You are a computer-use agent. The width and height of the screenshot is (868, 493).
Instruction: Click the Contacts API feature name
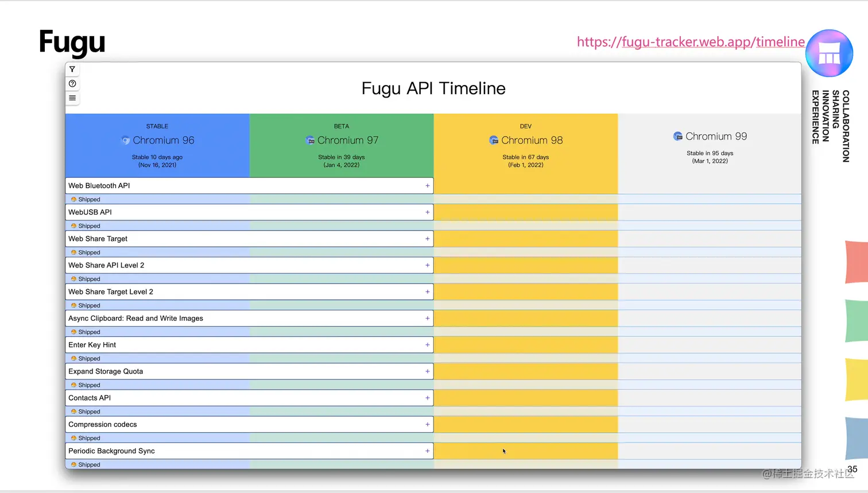(x=90, y=398)
